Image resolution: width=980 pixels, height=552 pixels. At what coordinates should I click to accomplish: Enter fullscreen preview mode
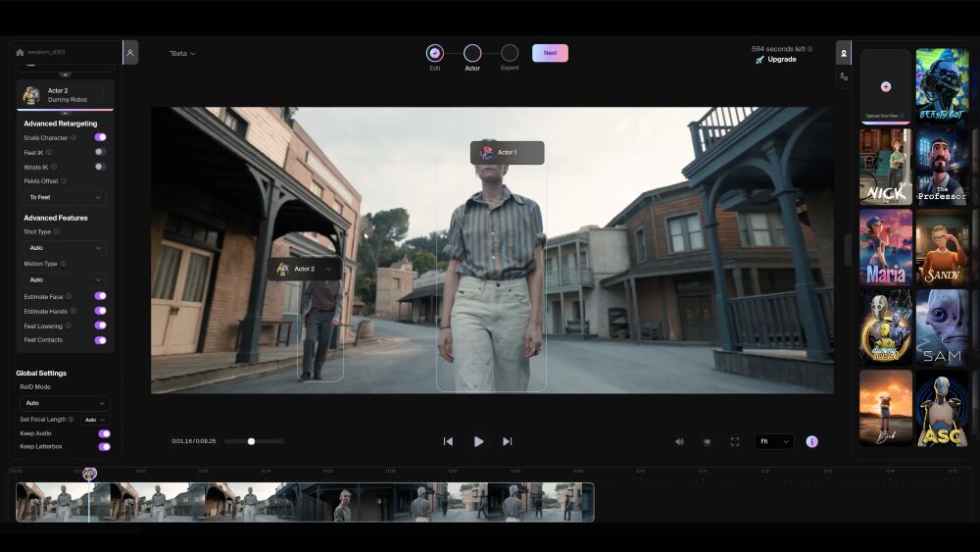(x=734, y=442)
